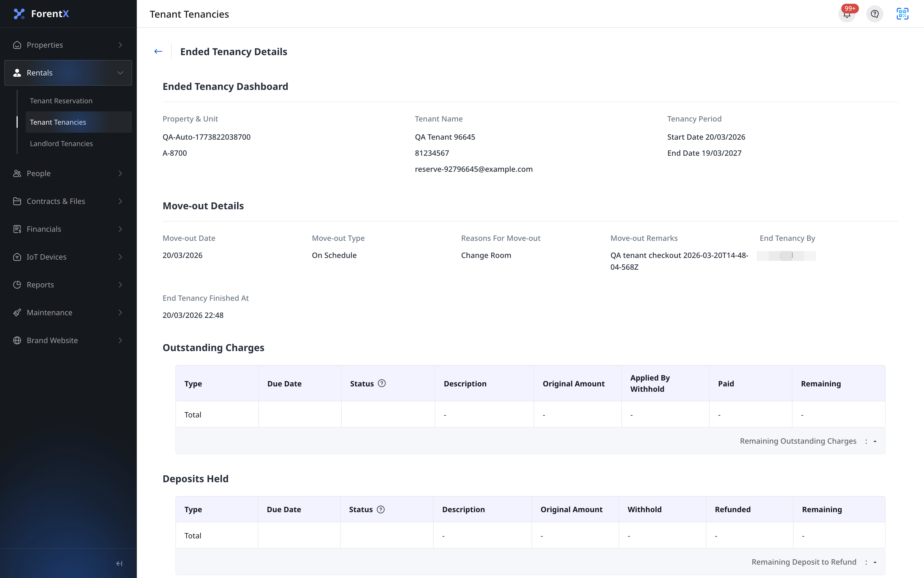Screen dimensions: 924x578
Task: Click the QR code scanner icon
Action: pos(902,14)
